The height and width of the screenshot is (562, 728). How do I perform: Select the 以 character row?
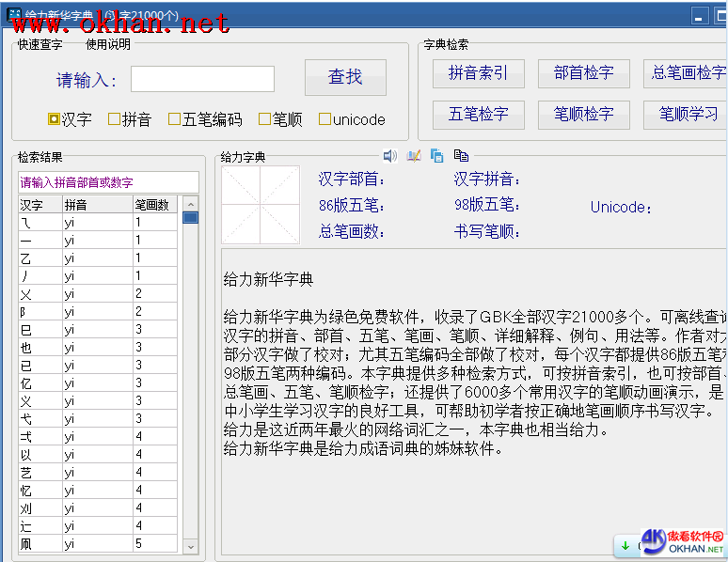click(98, 454)
